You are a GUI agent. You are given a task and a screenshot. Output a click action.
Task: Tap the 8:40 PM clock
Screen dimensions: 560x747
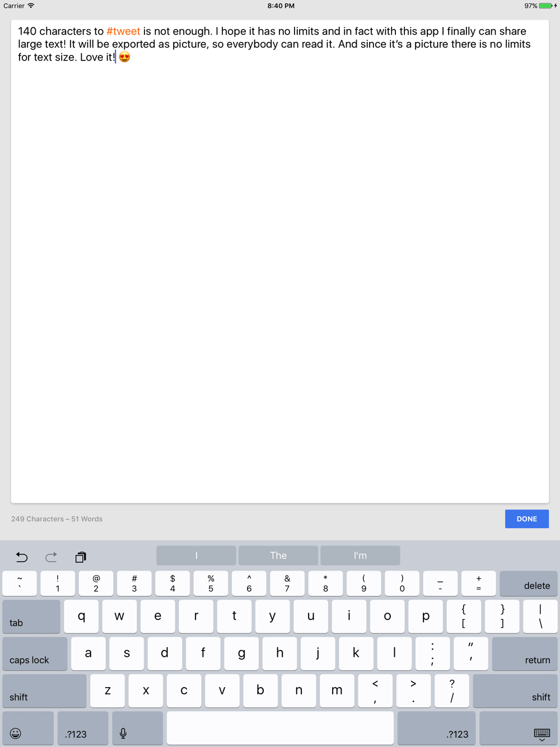click(x=281, y=6)
